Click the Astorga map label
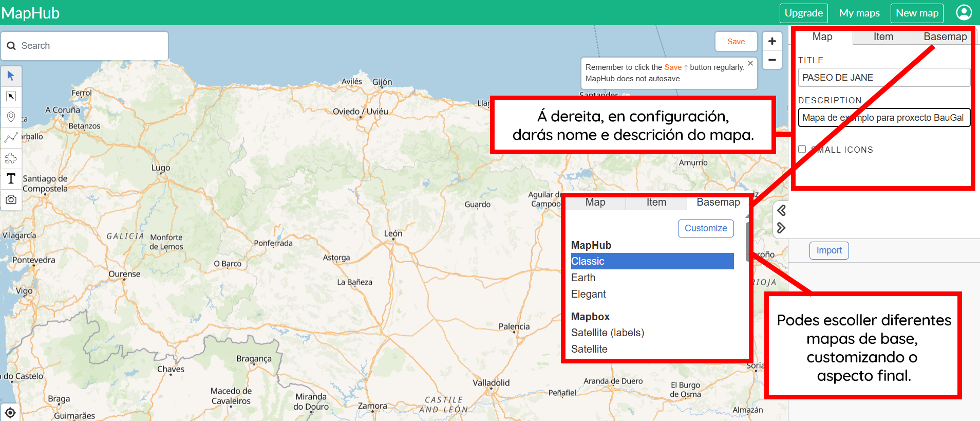Image resolution: width=980 pixels, height=421 pixels. pyautogui.click(x=336, y=258)
